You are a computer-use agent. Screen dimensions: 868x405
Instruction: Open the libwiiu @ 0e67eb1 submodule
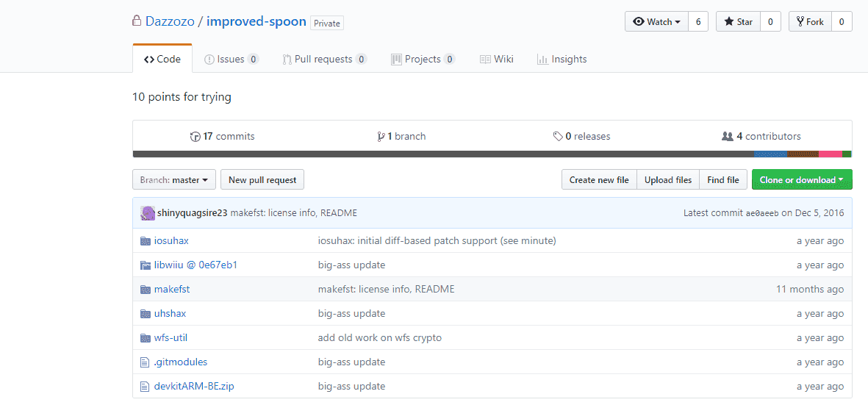point(196,265)
